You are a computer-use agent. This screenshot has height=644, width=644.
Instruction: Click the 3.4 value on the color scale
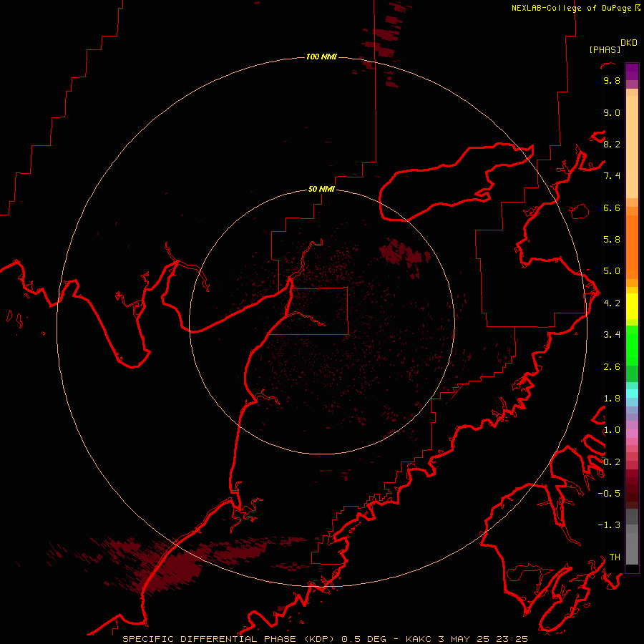click(x=612, y=335)
